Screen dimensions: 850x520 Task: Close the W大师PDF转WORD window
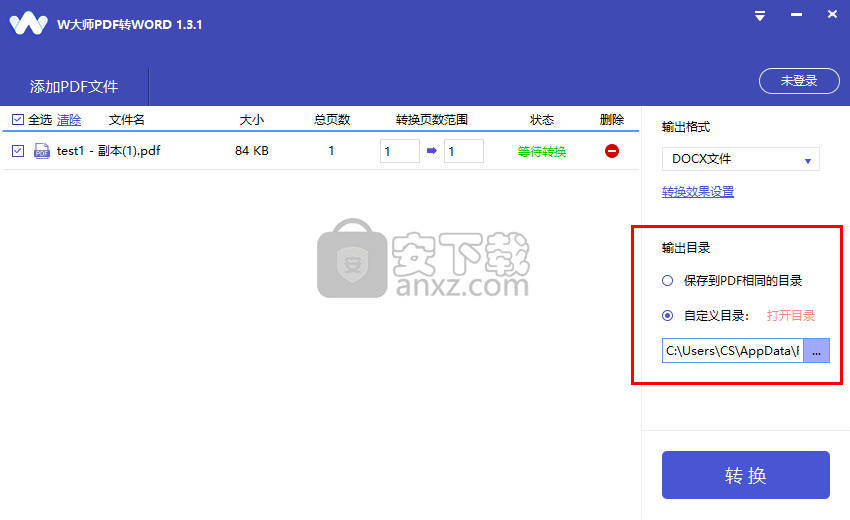click(x=832, y=14)
